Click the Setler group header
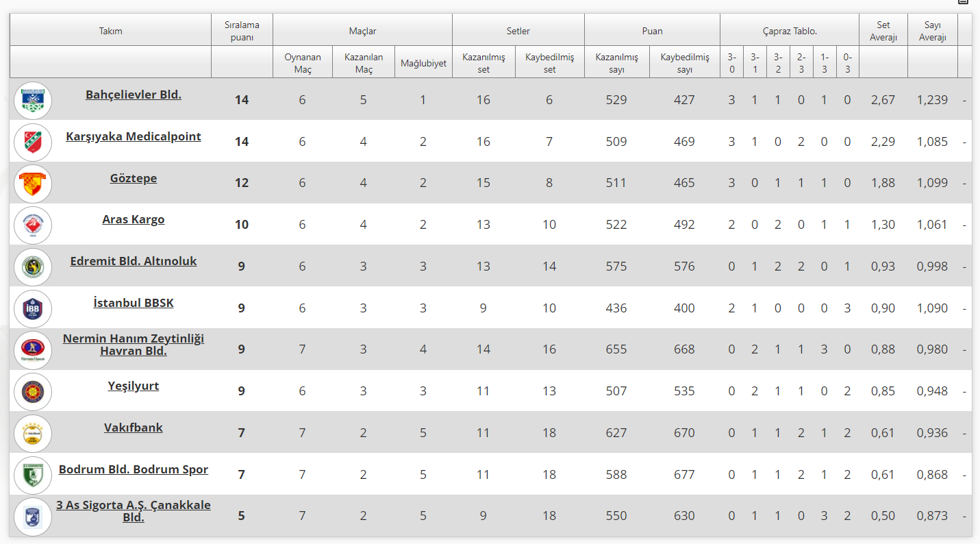The image size is (980, 544). [518, 31]
